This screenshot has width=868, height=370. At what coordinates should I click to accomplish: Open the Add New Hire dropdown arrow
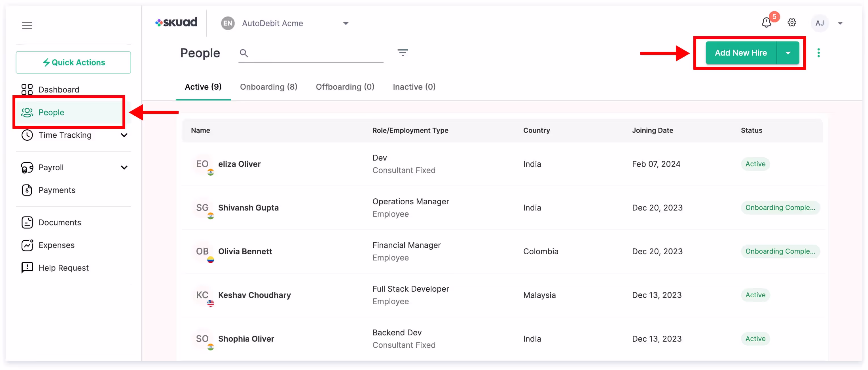pos(788,53)
